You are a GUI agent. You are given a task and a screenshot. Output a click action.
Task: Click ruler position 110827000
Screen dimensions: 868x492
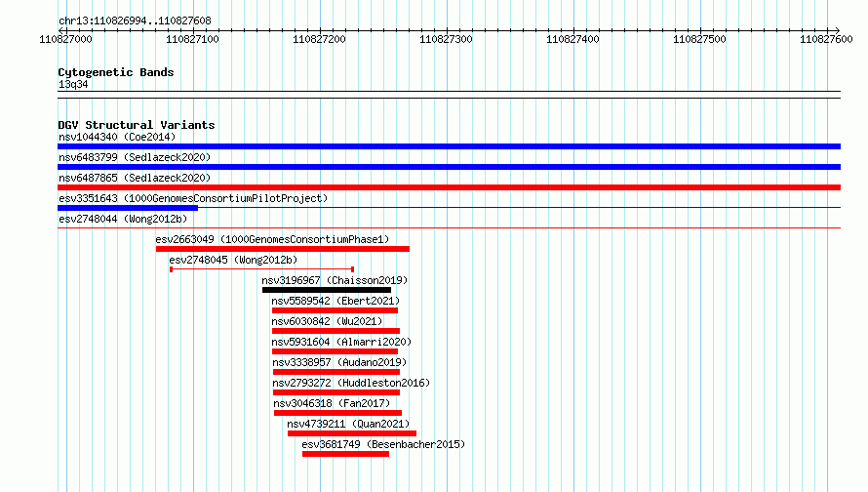[65, 39]
